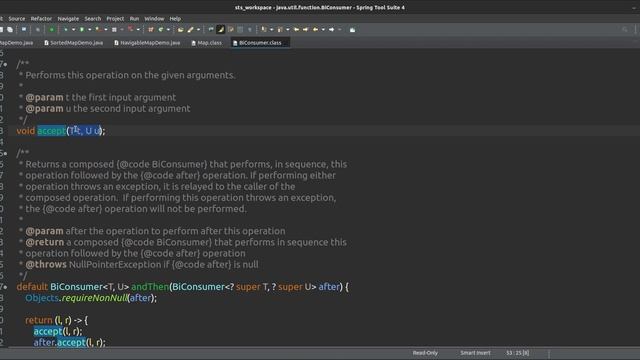Click the Next Annotation toolbar icon
The height and width of the screenshot is (360, 640).
coord(264,29)
